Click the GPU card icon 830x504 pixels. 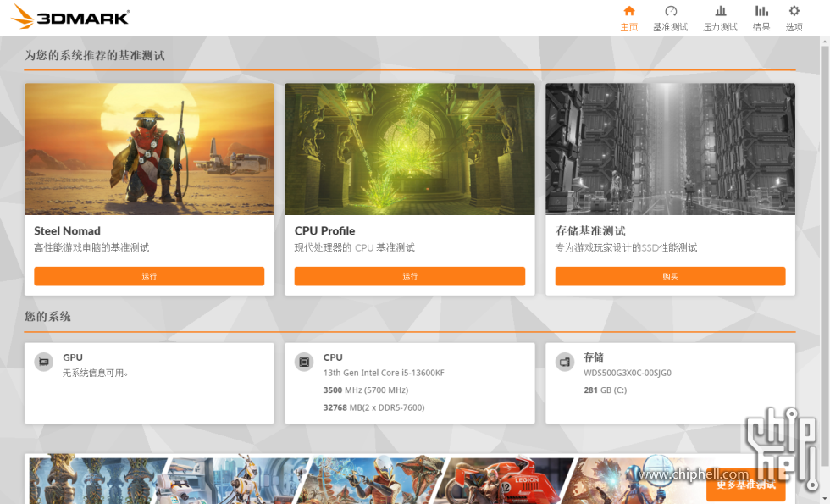coord(44,363)
